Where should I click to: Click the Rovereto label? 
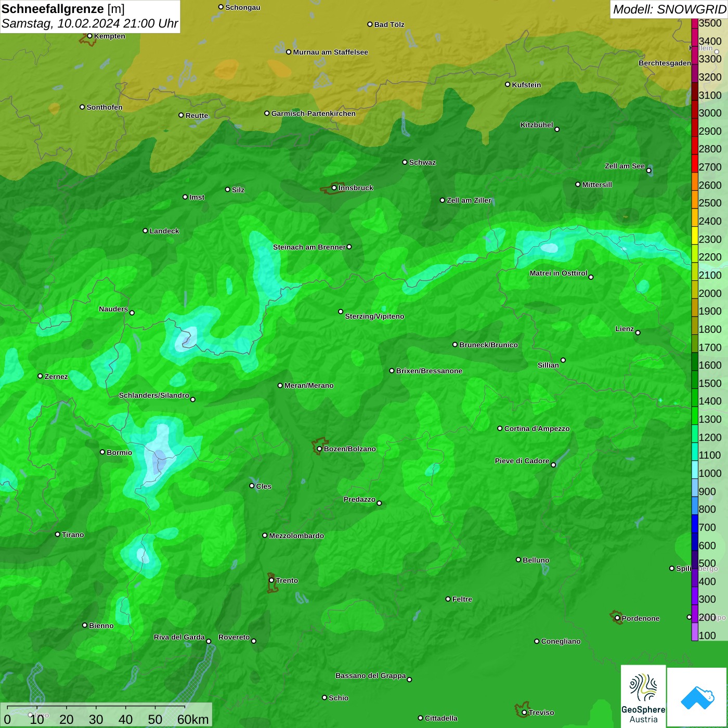pyautogui.click(x=234, y=637)
